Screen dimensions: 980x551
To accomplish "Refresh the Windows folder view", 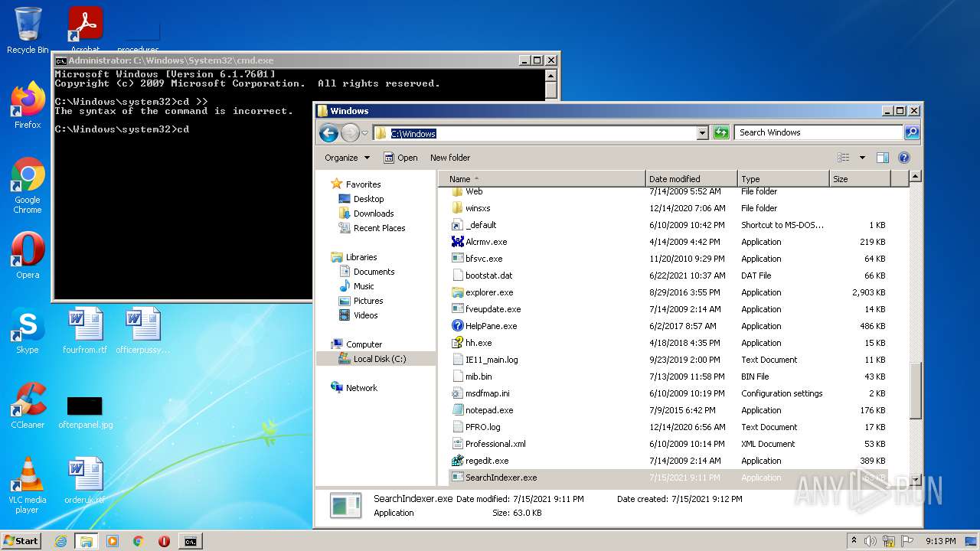I will (x=721, y=133).
